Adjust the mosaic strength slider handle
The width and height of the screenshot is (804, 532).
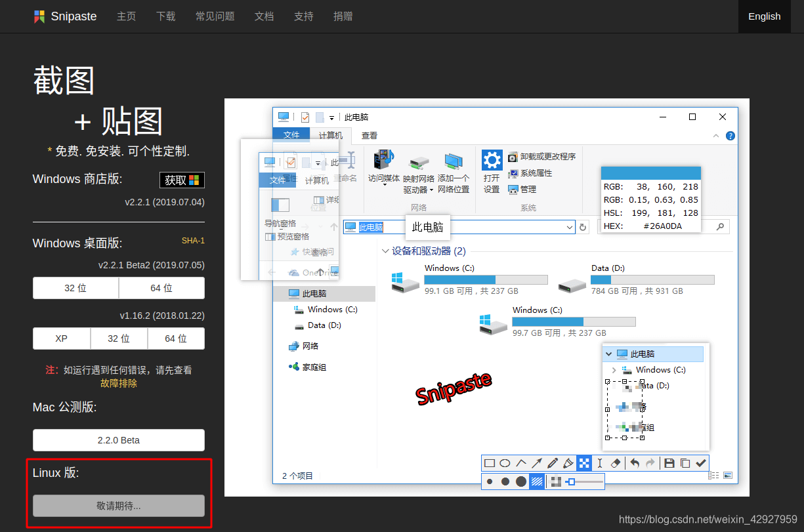[x=571, y=481]
